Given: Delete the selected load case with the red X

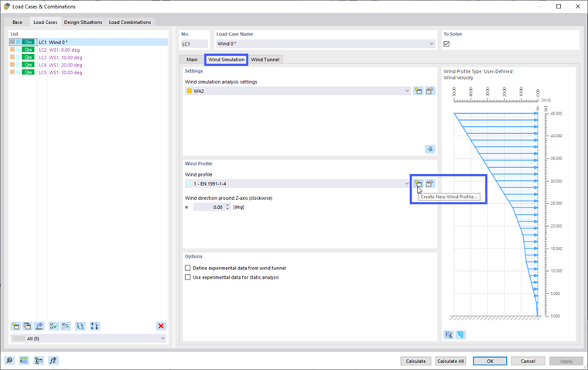Looking at the screenshot, I should (x=161, y=326).
